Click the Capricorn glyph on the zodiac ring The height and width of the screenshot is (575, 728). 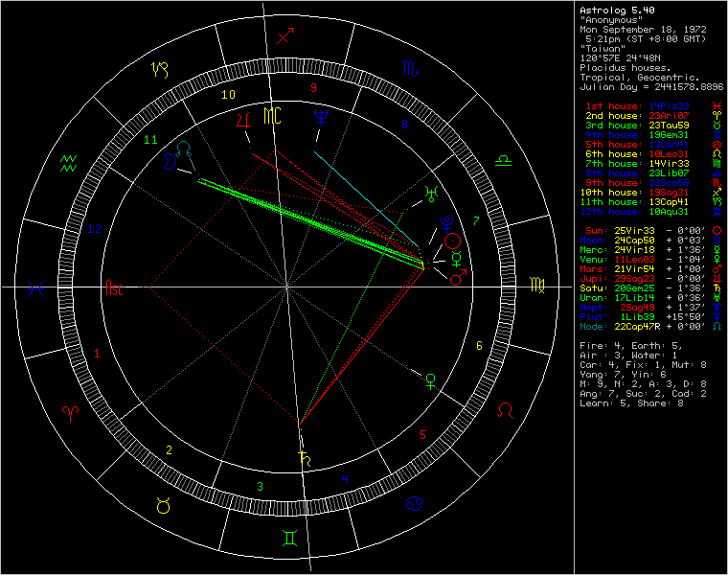(x=160, y=70)
